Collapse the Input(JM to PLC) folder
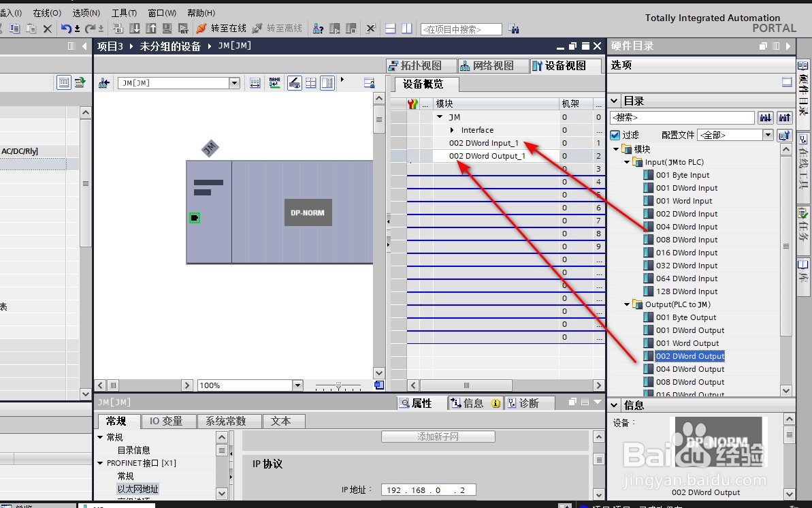This screenshot has width=812, height=508. click(627, 162)
